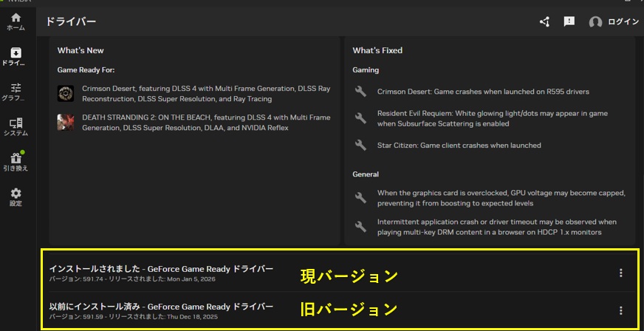Select the installed GeForce Game Ready driver row
Viewport: 644px width, 331px height.
(161, 273)
